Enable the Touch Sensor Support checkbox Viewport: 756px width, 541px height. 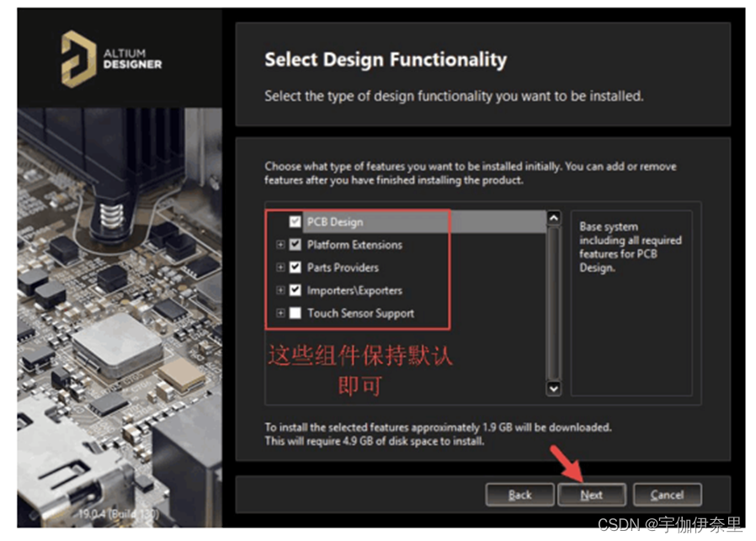(295, 313)
